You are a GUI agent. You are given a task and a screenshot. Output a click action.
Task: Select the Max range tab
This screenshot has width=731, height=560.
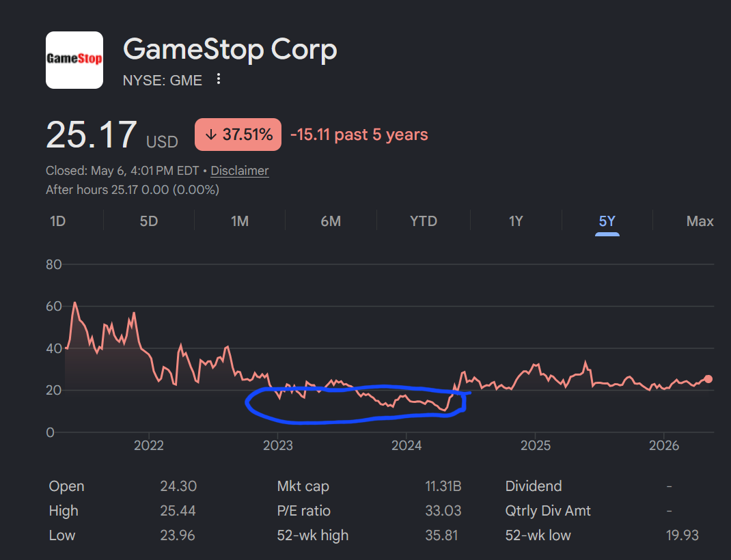[x=700, y=221]
